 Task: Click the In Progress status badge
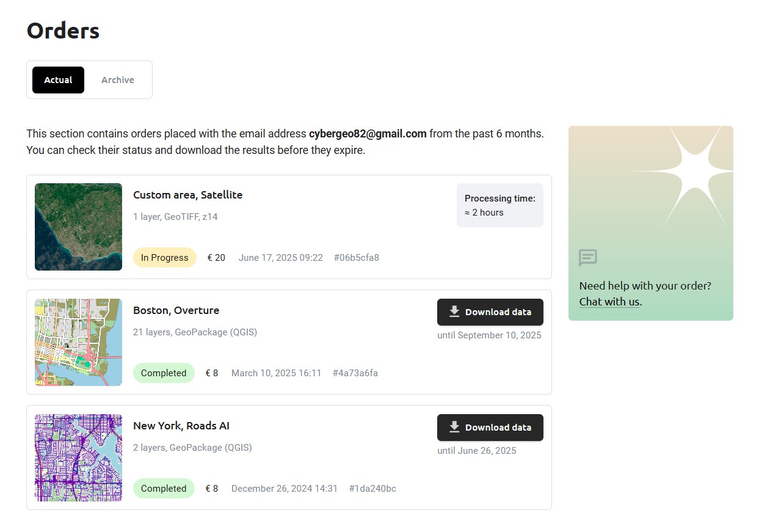(x=164, y=258)
